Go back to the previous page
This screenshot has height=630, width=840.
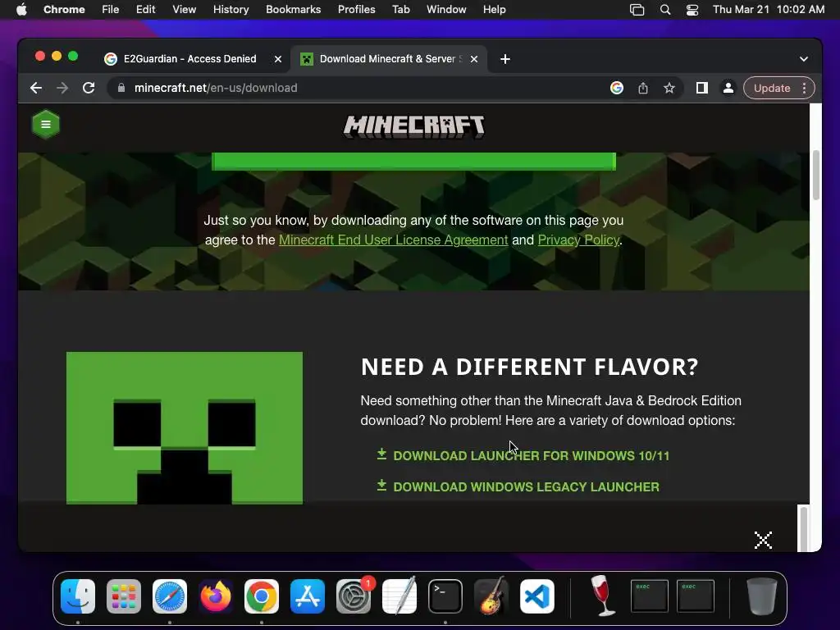pyautogui.click(x=36, y=88)
